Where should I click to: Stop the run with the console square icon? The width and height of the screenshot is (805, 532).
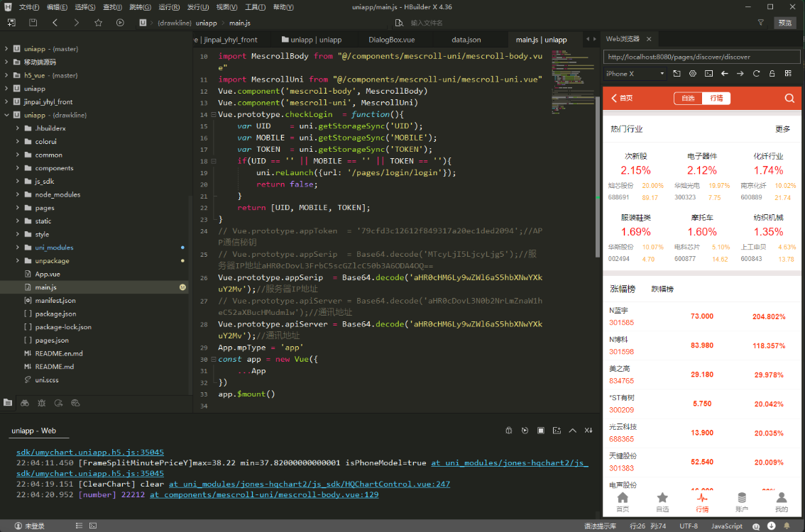click(x=541, y=431)
